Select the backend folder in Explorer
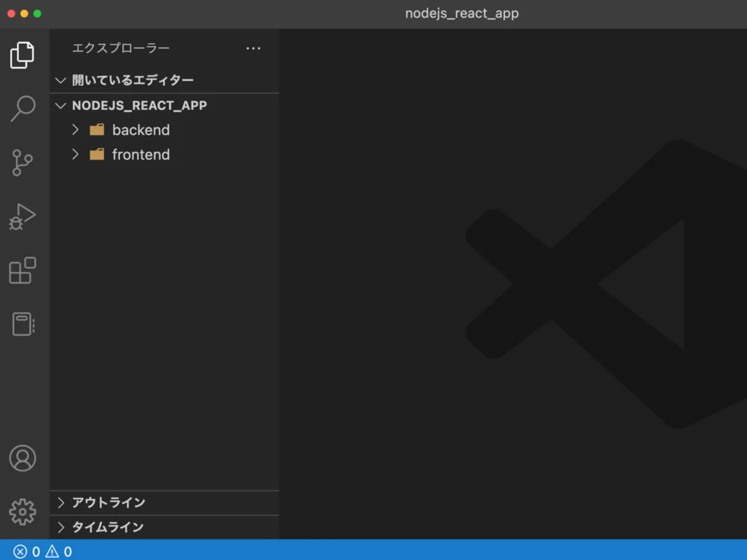 [x=141, y=129]
